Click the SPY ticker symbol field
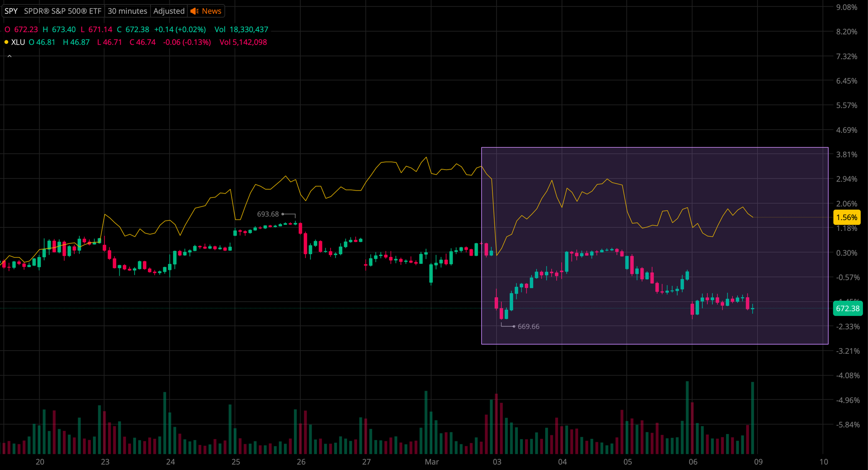868x470 pixels. 11,11
